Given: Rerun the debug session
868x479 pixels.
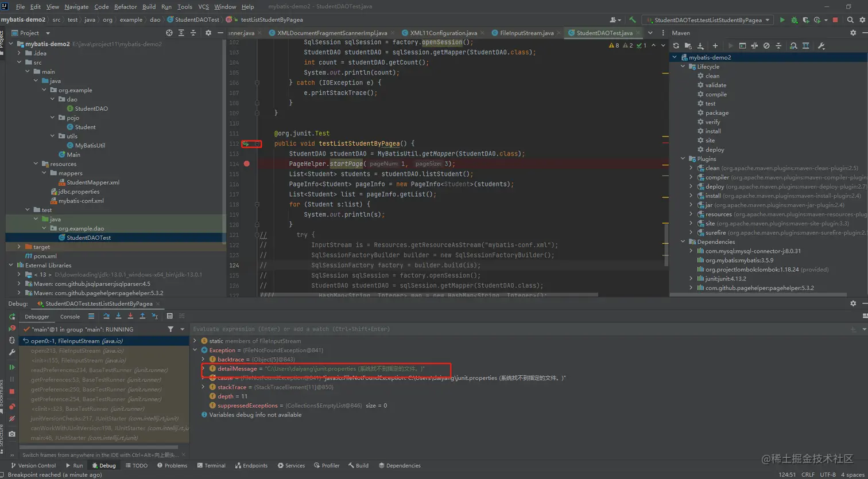Looking at the screenshot, I should (12, 317).
